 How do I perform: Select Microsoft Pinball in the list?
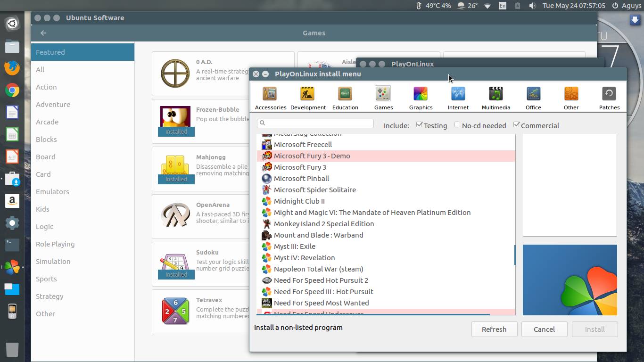coord(386,179)
